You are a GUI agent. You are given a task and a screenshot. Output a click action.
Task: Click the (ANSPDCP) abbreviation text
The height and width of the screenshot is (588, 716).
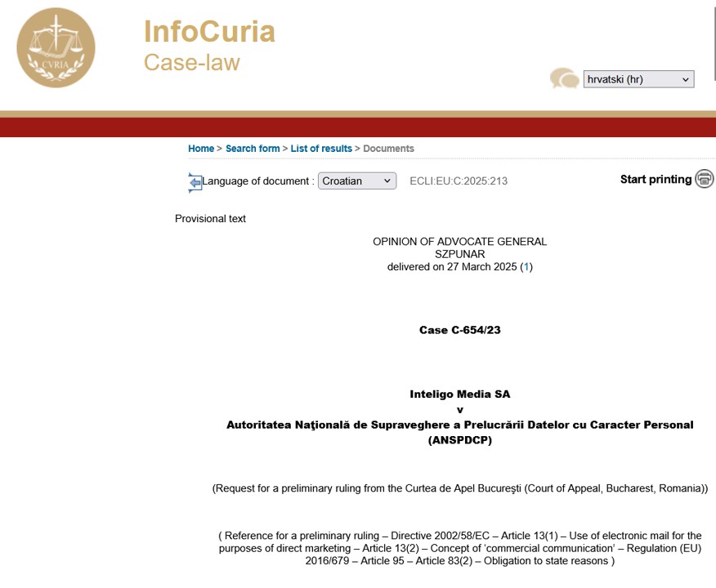click(460, 440)
